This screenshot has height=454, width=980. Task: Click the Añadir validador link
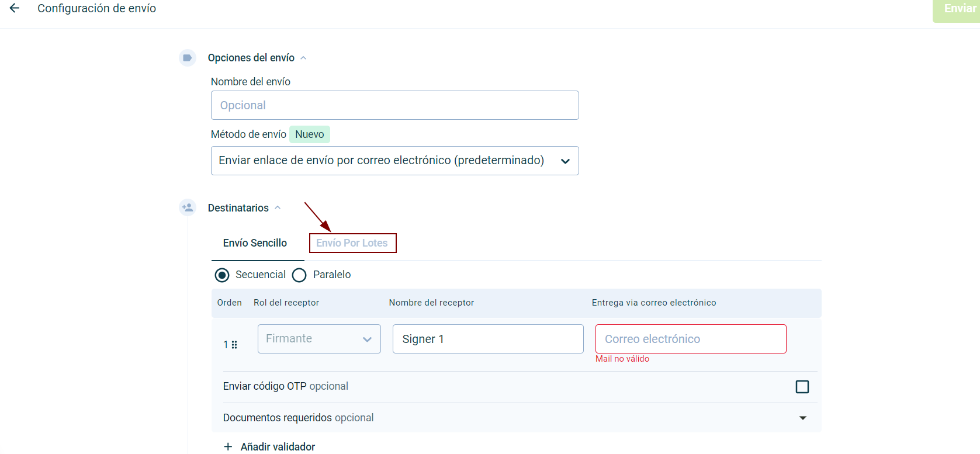tap(278, 446)
